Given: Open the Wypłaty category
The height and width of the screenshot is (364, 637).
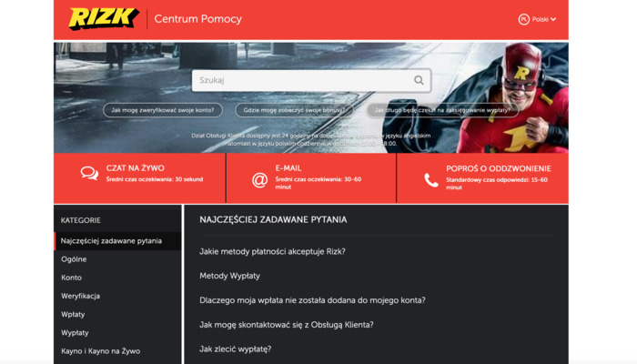Looking at the screenshot, I should coord(75,332).
